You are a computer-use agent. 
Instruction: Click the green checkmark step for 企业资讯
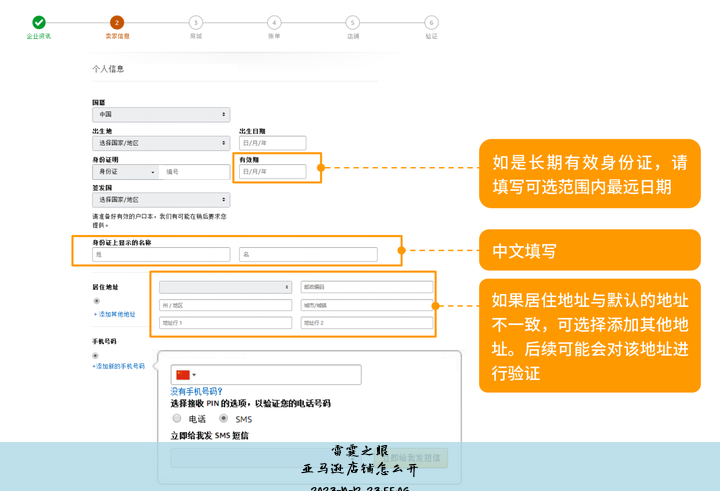coord(38,22)
